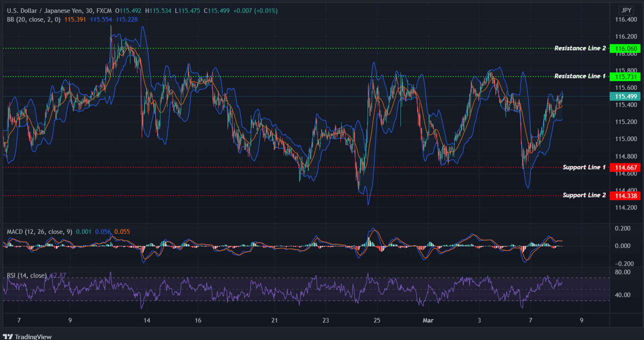Click the Mar label on the time axis
The width and height of the screenshot is (644, 340).
pyautogui.click(x=428, y=320)
